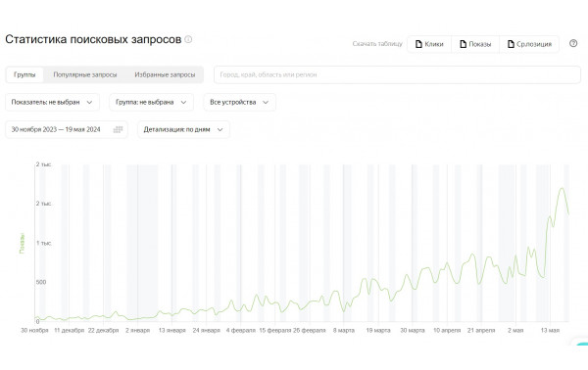This screenshot has width=588, height=370.
Task: Click the 19 марта date label on axis
Action: 378,330
